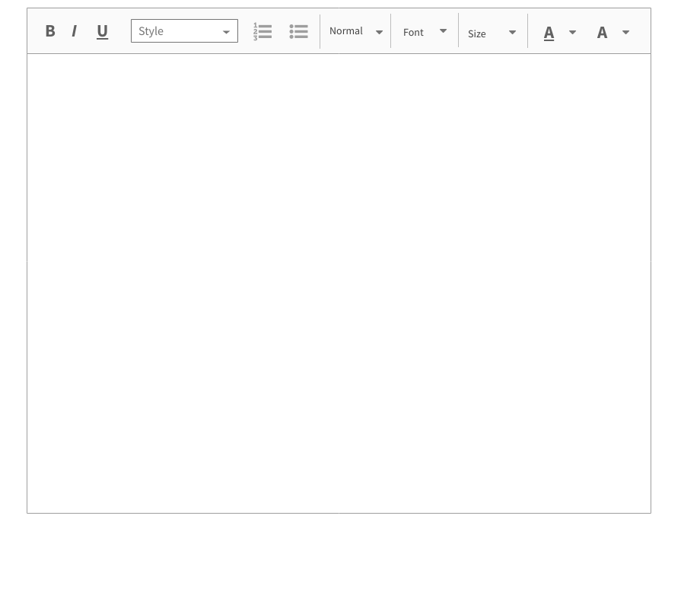700x589 pixels.
Task: Toggle italic formatting with the I button
Action: pyautogui.click(x=74, y=30)
